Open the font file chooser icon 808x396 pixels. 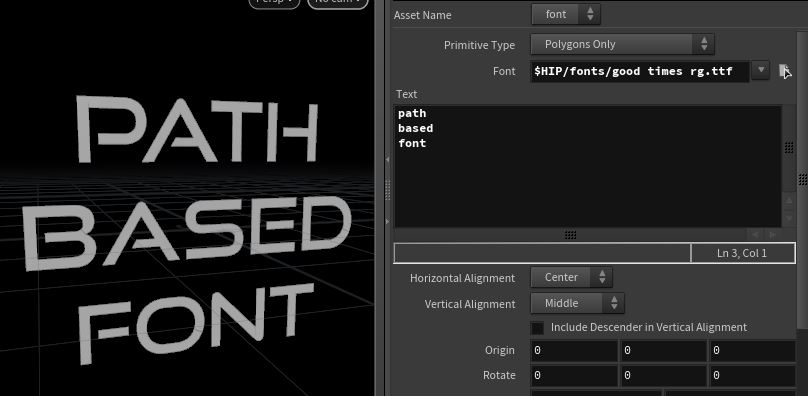click(784, 71)
